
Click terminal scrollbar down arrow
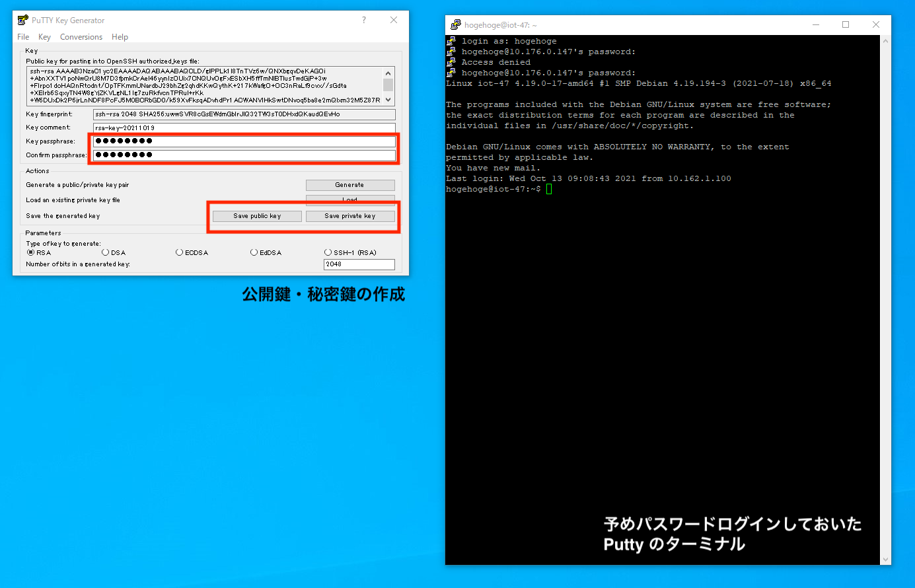pos(885,560)
